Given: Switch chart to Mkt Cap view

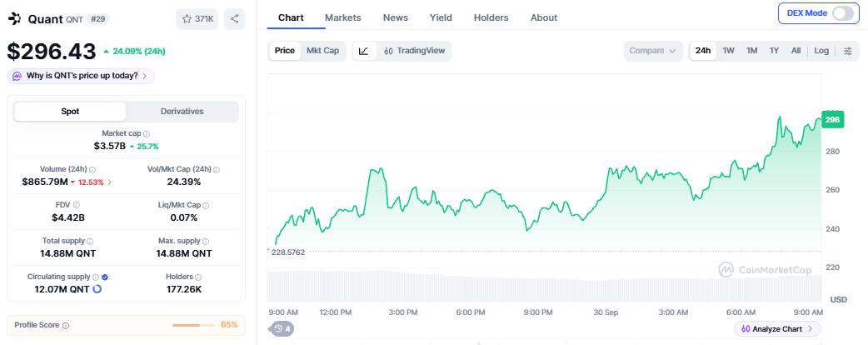Looking at the screenshot, I should [x=322, y=51].
